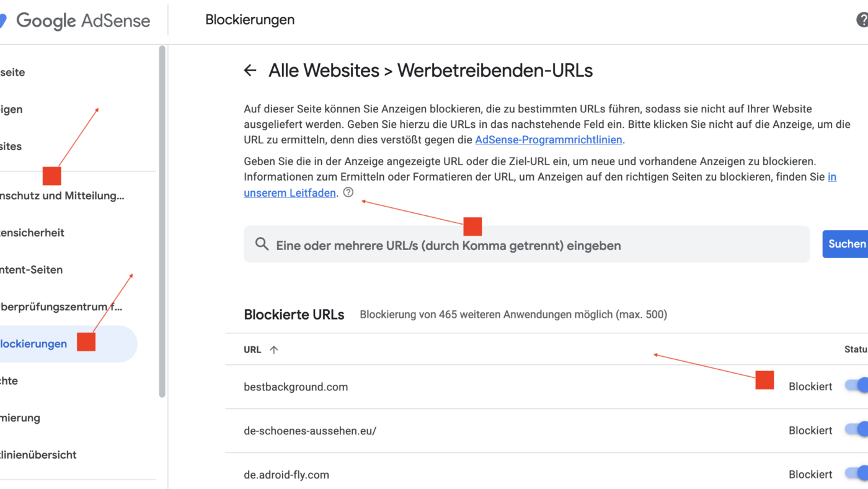Screen dimensions: 868x489
Task: Click the Blockierungen page title in header
Action: (x=250, y=20)
